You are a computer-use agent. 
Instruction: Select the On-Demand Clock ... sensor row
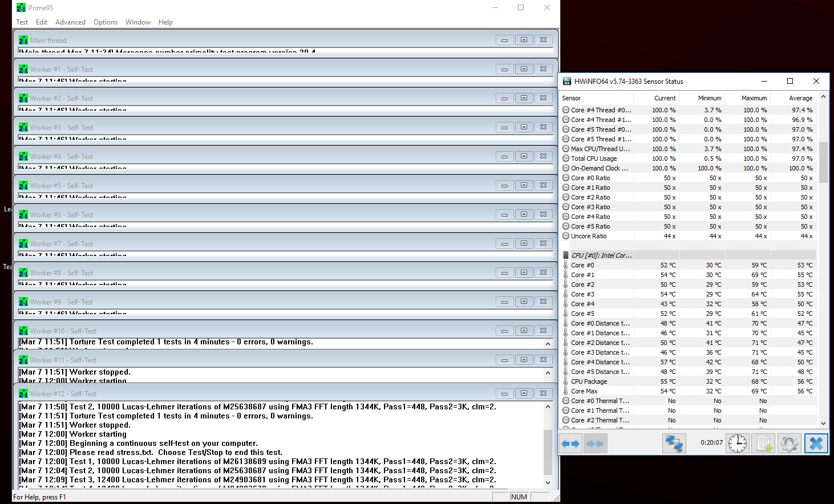coord(687,168)
